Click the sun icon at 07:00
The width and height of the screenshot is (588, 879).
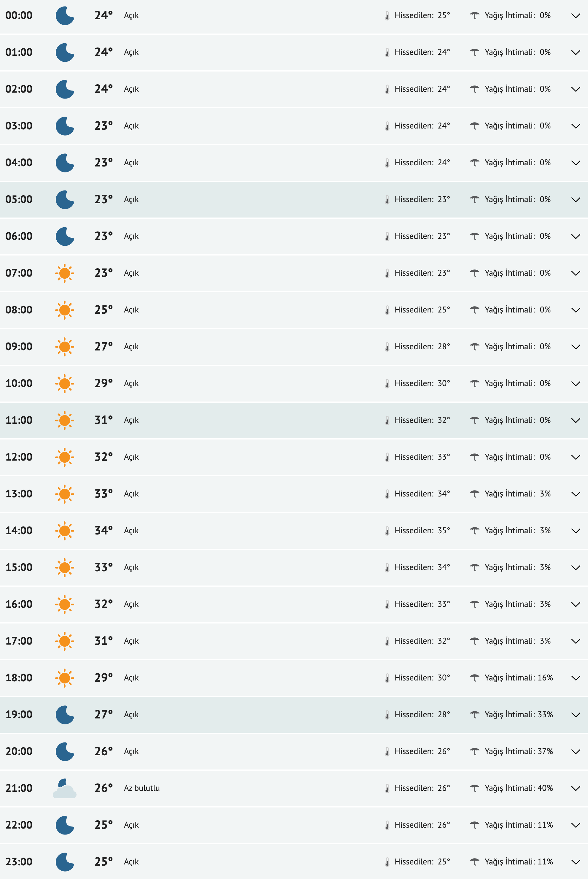(64, 273)
